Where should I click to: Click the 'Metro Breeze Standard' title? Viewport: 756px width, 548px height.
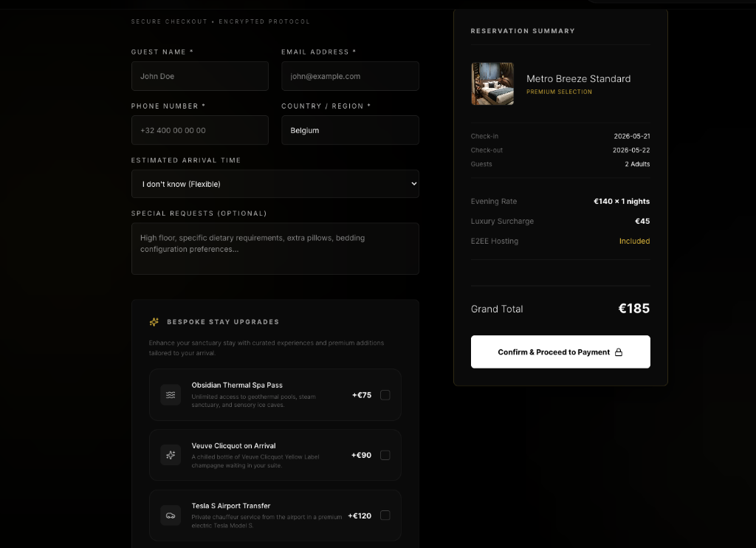tap(579, 78)
